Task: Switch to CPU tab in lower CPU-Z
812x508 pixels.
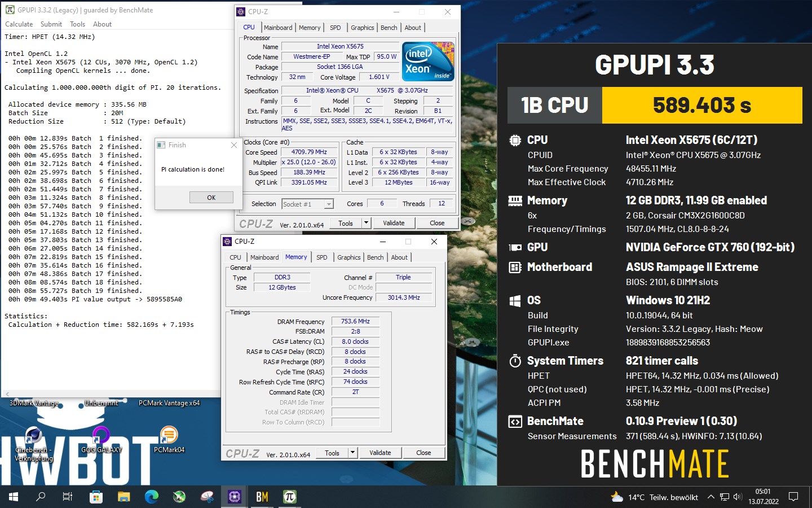Action: click(236, 257)
